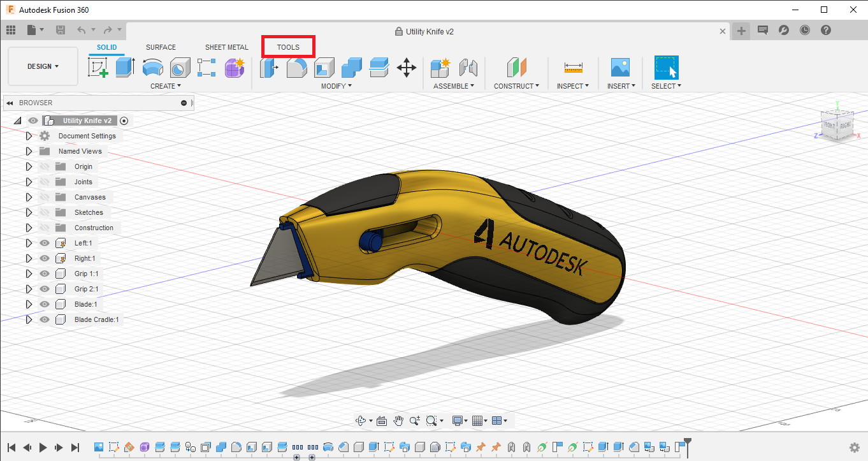This screenshot has height=461, width=868.
Task: Click the Extrude tool icon
Action: 125,67
